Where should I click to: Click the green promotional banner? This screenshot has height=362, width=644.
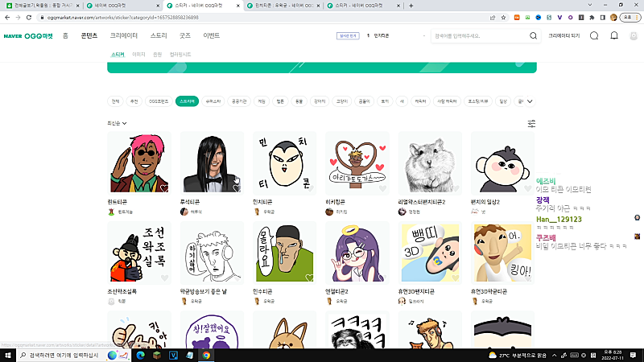coord(322,68)
